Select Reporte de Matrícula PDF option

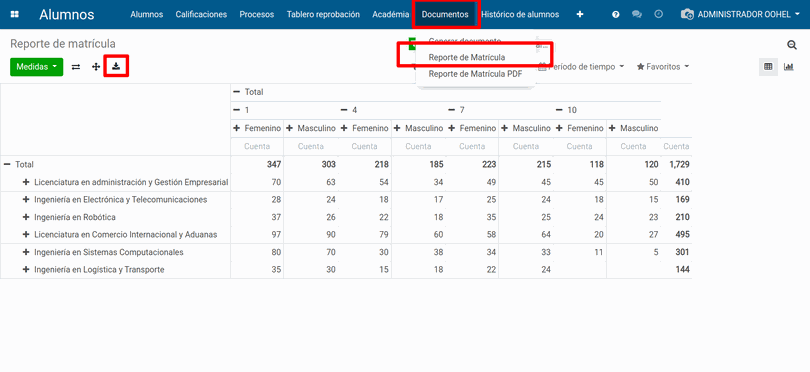(x=475, y=74)
